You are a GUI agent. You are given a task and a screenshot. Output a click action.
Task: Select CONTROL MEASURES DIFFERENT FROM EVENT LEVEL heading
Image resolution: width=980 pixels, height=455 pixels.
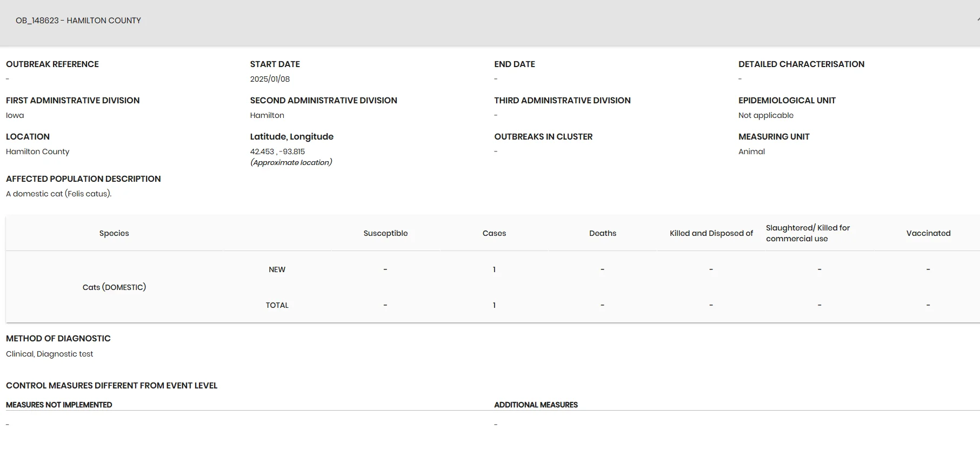click(x=111, y=385)
